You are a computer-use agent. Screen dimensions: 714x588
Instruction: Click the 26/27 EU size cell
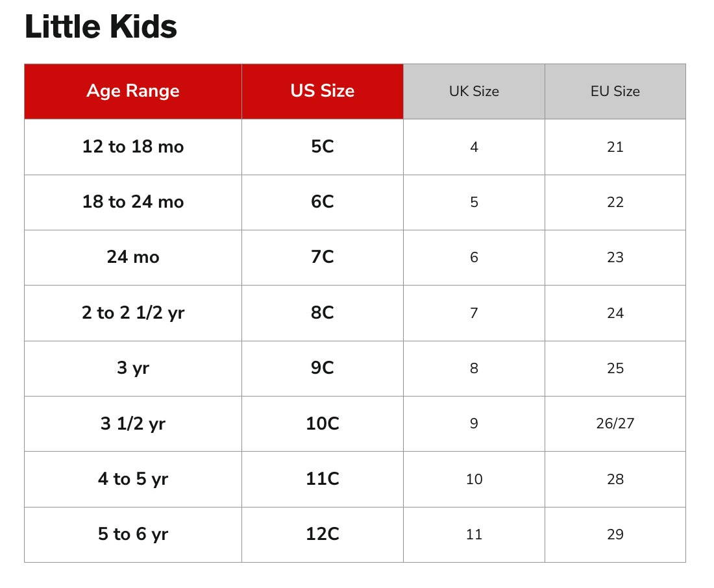(x=615, y=424)
